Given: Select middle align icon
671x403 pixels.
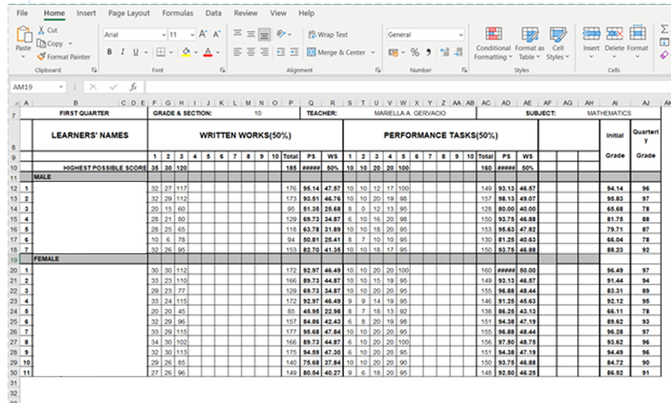Looking at the screenshot, I should 251,34.
